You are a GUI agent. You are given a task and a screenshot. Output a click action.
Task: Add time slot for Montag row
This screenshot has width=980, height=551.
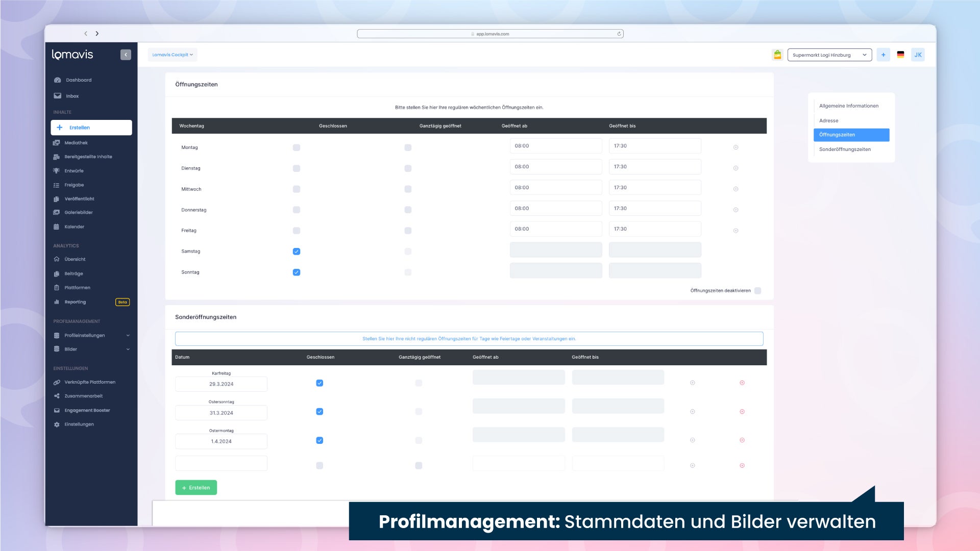point(736,147)
